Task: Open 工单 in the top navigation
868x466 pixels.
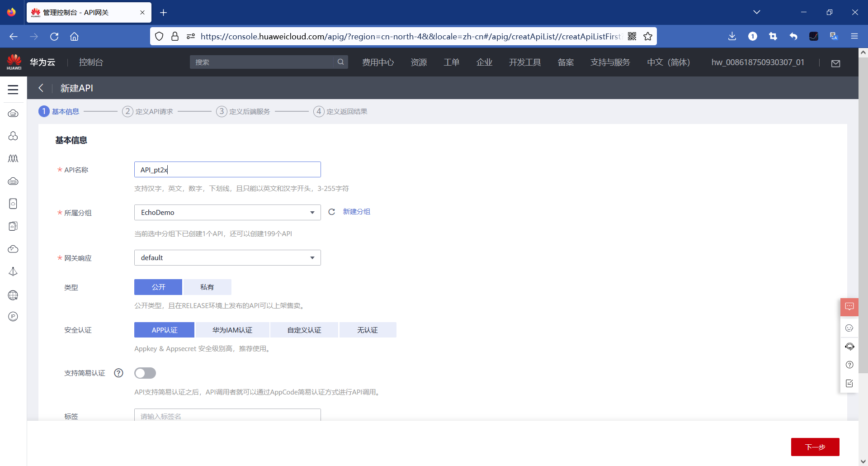Action: [451, 62]
